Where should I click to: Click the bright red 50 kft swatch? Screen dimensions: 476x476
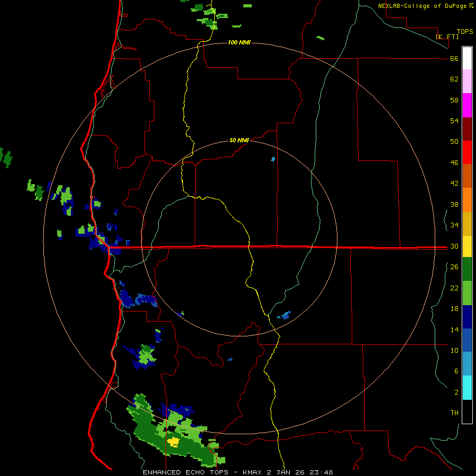click(x=467, y=152)
